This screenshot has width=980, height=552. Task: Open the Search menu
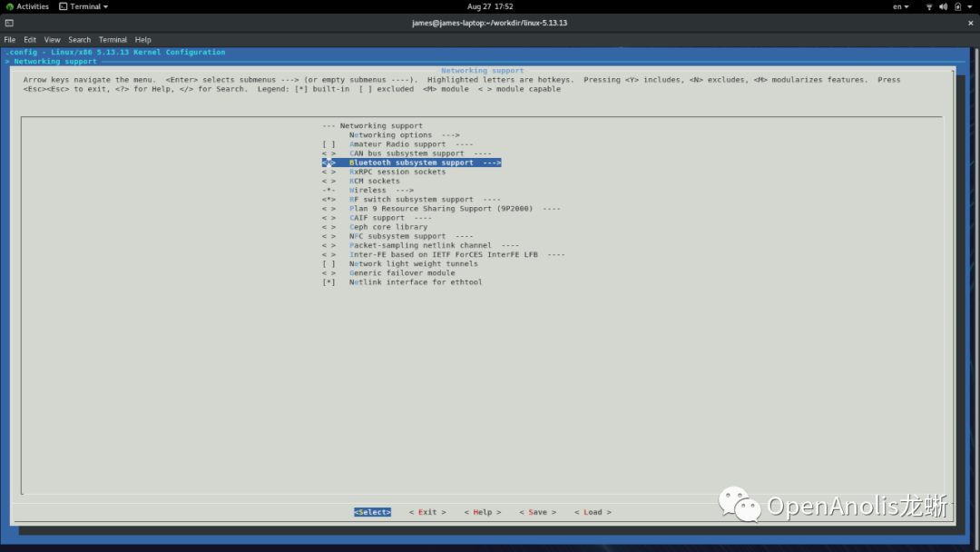tap(79, 39)
